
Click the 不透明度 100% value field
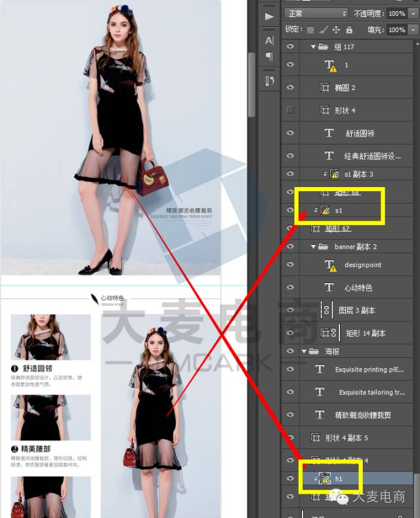[x=396, y=14]
